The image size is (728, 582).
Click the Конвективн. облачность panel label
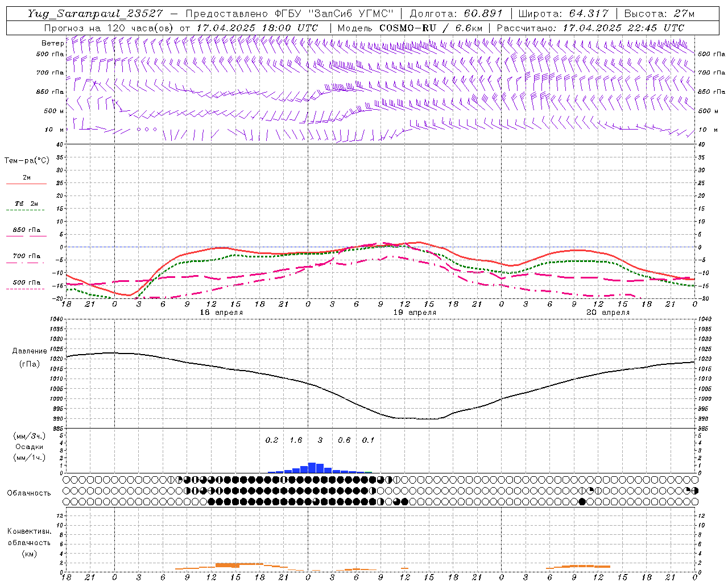coord(29,542)
